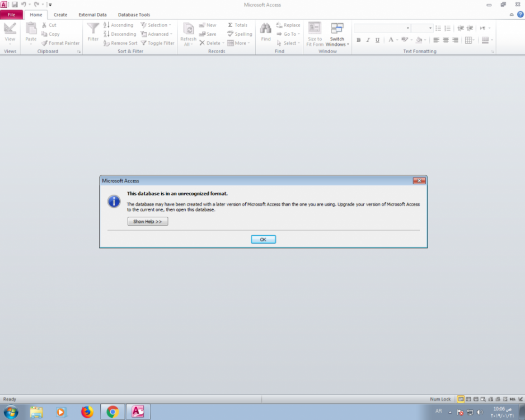Open the Windows Start menu
Viewport: 525px width, 420px height.
pyautogui.click(x=11, y=412)
